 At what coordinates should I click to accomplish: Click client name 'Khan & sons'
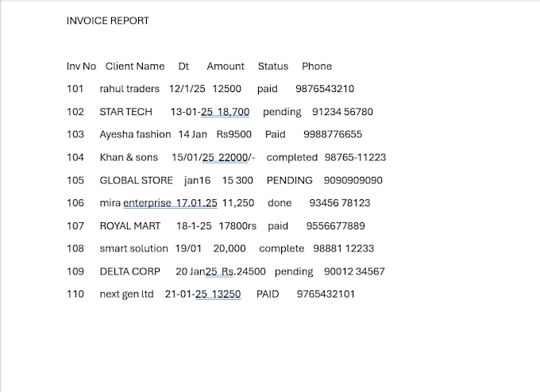pyautogui.click(x=129, y=157)
